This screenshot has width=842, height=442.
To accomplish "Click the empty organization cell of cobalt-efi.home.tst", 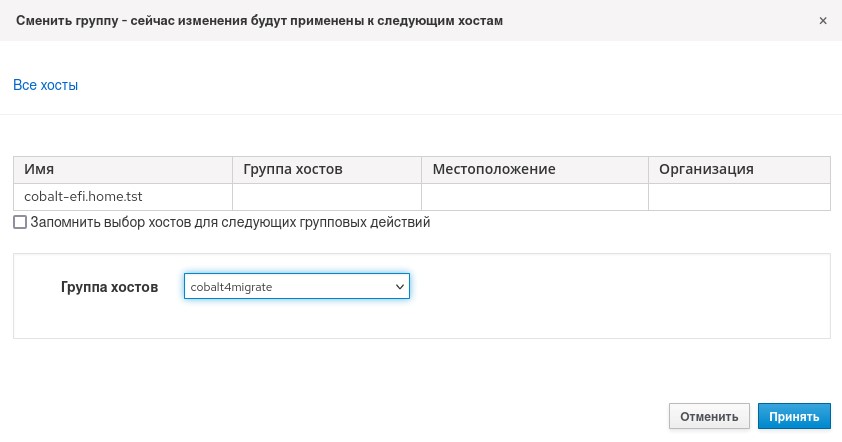I will tap(738, 197).
